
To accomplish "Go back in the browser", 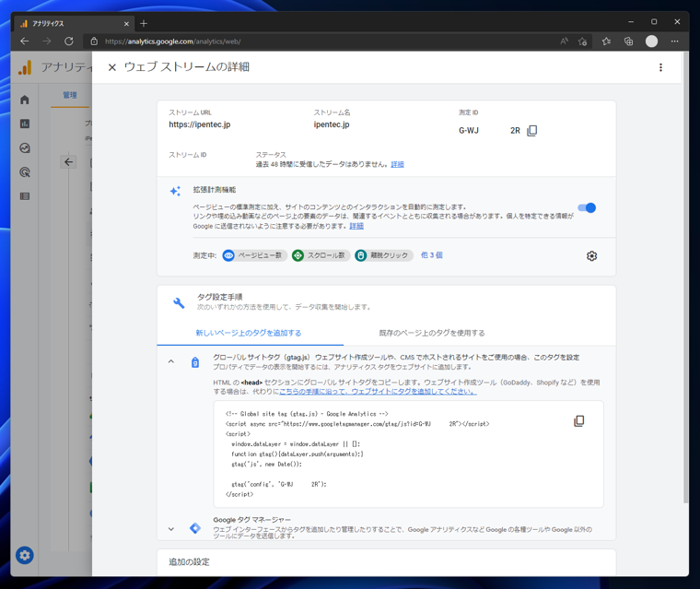I will (25, 41).
